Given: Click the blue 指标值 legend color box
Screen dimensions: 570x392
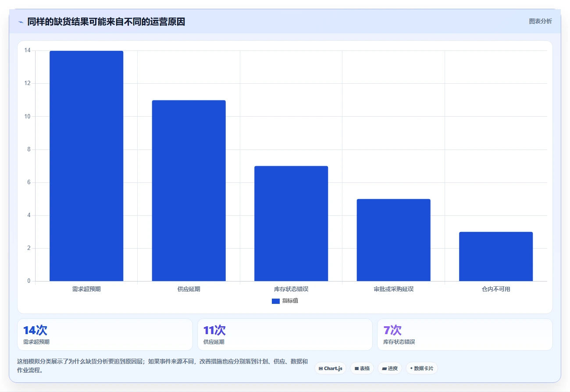Looking at the screenshot, I should tap(276, 301).
